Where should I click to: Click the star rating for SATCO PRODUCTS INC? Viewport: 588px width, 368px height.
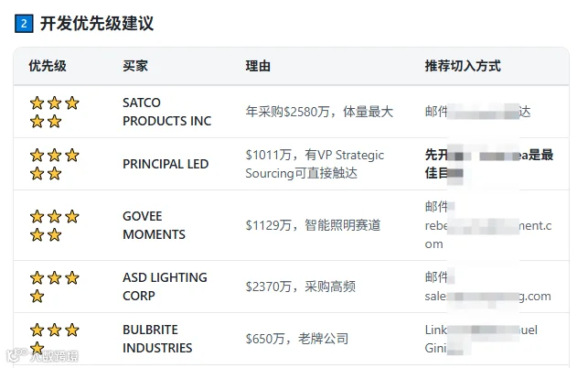pyautogui.click(x=54, y=112)
